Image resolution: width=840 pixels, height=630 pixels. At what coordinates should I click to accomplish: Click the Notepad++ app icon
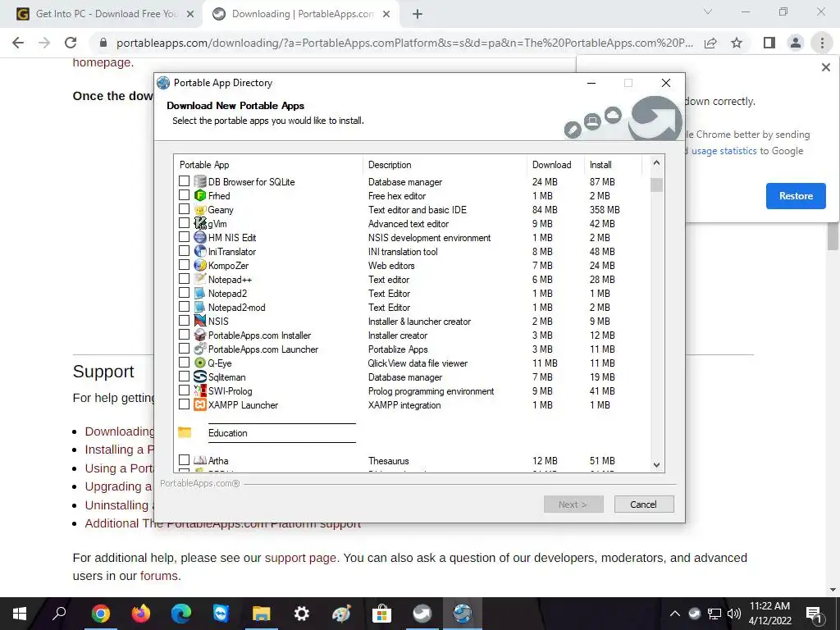pyautogui.click(x=200, y=279)
